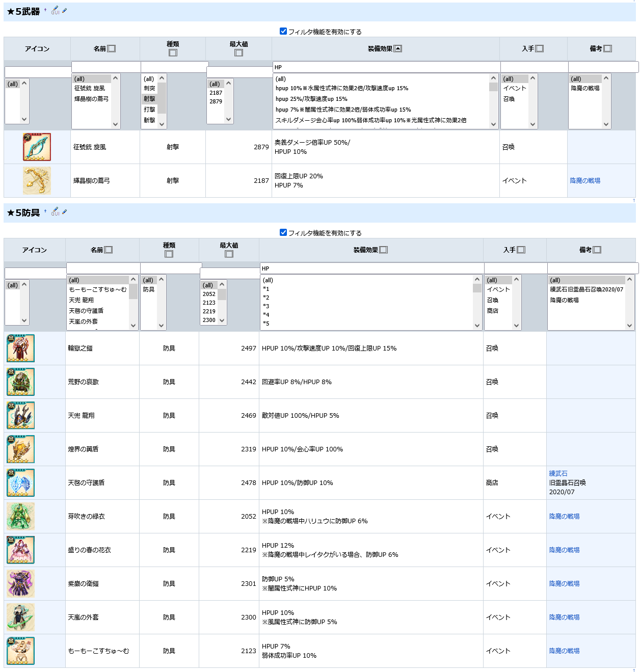
Task: Click the 輝晶樹の蔫弓 golden bow icon
Action: (37, 180)
